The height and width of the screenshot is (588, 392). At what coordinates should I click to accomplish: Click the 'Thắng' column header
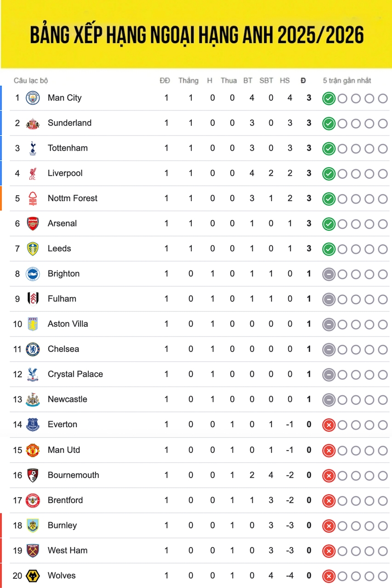pos(188,80)
